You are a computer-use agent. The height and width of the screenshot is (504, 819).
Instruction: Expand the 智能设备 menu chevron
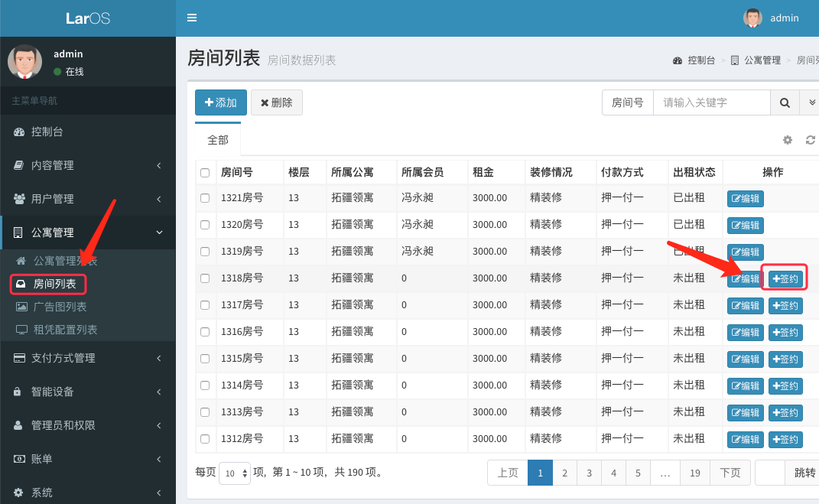[x=159, y=392]
